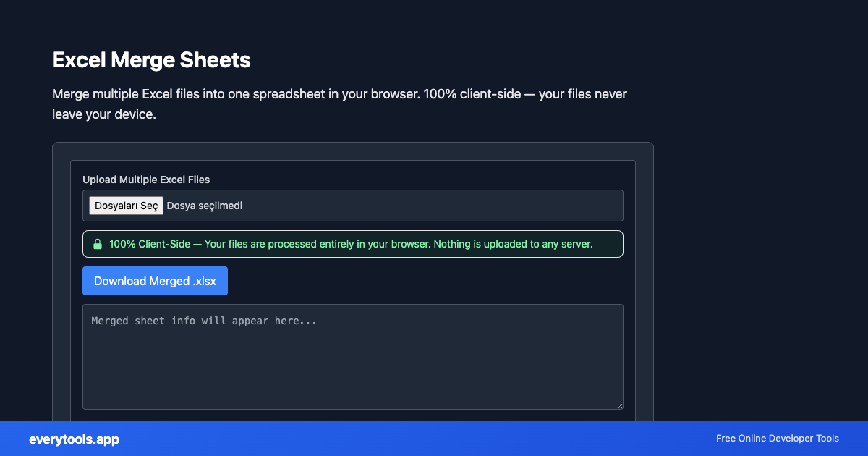Click the "100% client-side" phrase in the description
Image resolution: width=868 pixels, height=456 pixels.
[x=472, y=95]
